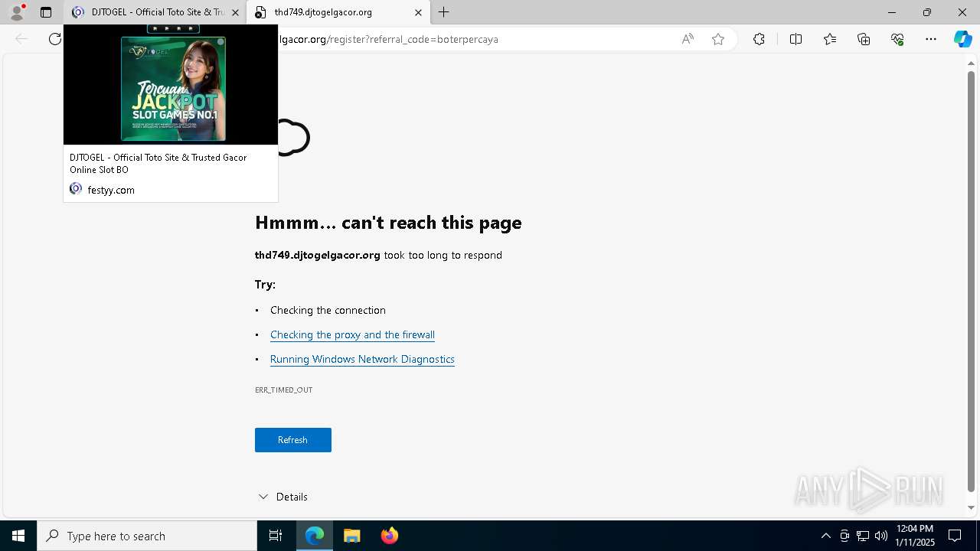Expand the Details section
980x551 pixels.
click(283, 497)
